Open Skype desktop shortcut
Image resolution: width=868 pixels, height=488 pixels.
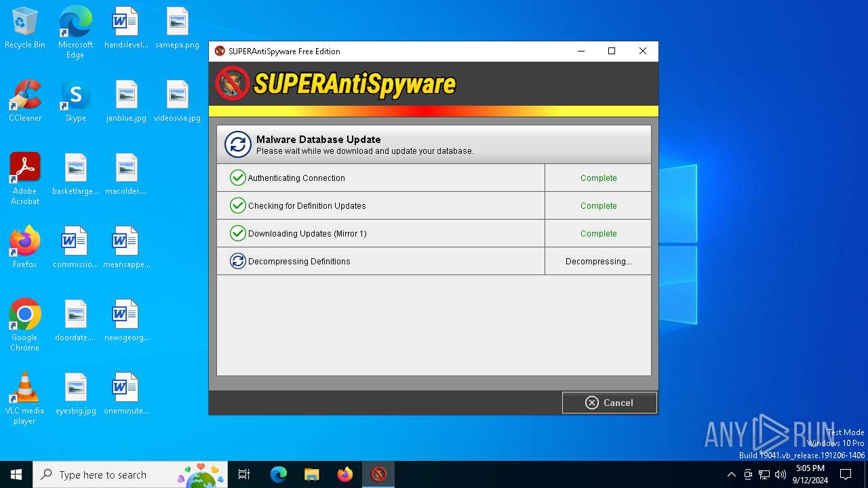(75, 102)
